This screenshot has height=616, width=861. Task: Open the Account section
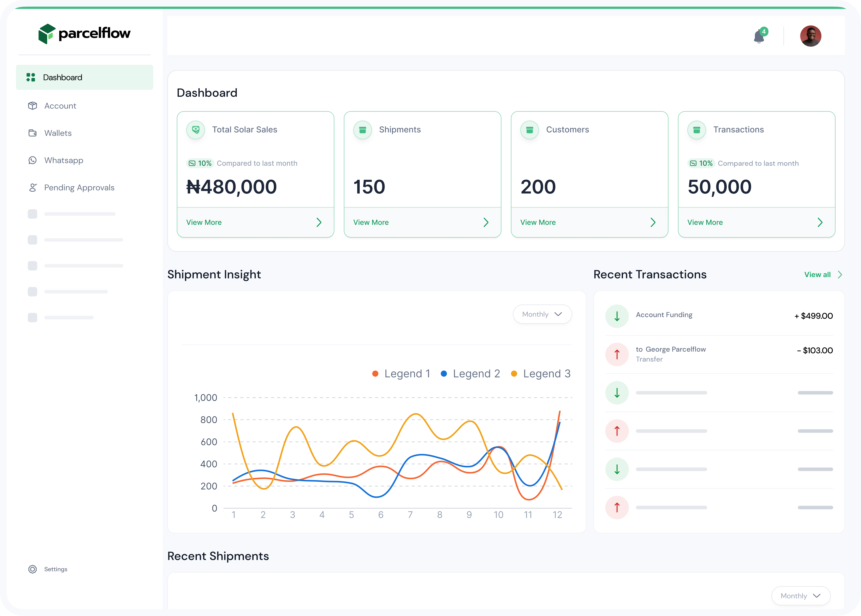60,106
